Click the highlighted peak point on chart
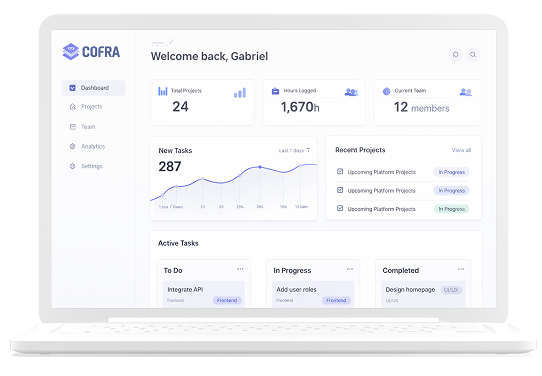 (260, 167)
